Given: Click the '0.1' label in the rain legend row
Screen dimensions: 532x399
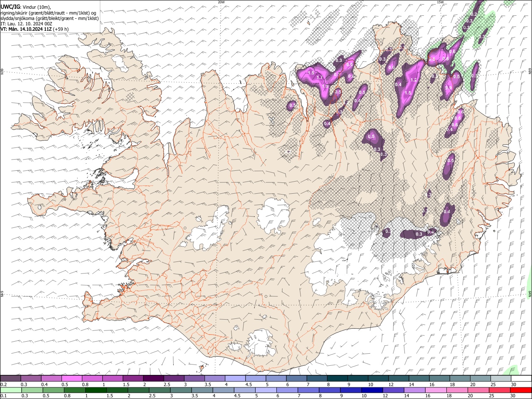Looking at the screenshot, I should [x=4, y=396].
